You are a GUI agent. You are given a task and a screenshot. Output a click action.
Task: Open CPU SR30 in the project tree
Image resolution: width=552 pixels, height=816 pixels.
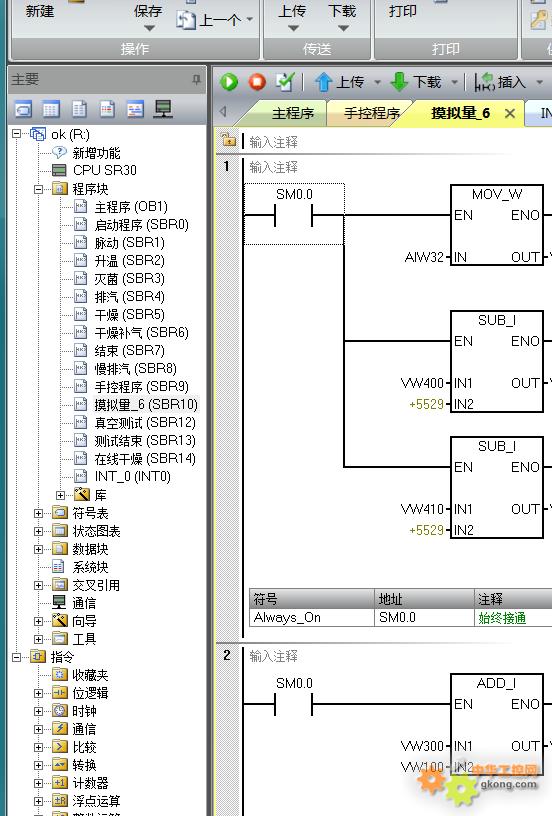[x=105, y=170]
